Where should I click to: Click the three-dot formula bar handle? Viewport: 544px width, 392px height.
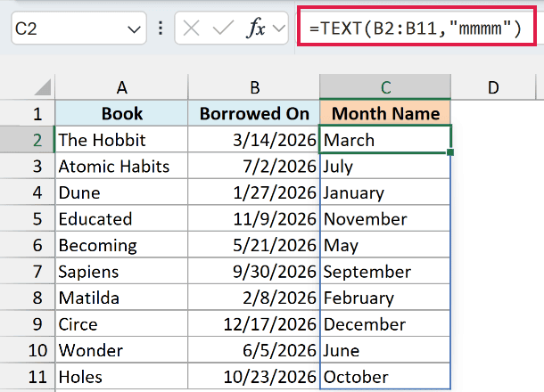[161, 29]
